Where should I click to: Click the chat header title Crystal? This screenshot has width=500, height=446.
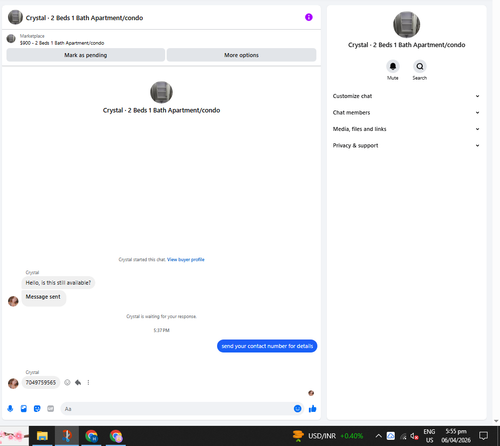click(84, 18)
